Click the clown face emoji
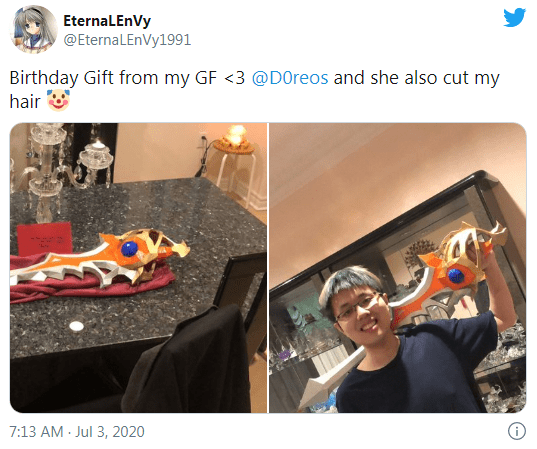Viewport: 537px width, 449px height. [x=58, y=100]
